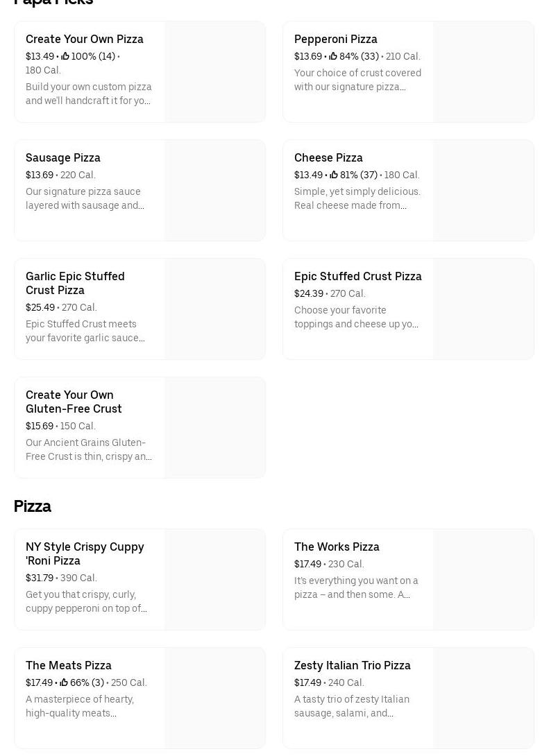Click the Pepperoni Pizza image thumbnail
The width and height of the screenshot is (558, 756).
(x=483, y=72)
